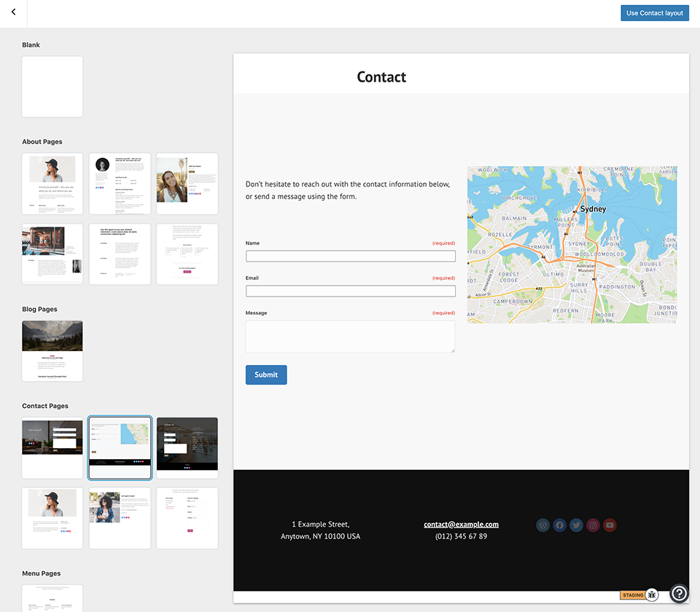Click the '(012) 345 67 89' phone number

(461, 536)
